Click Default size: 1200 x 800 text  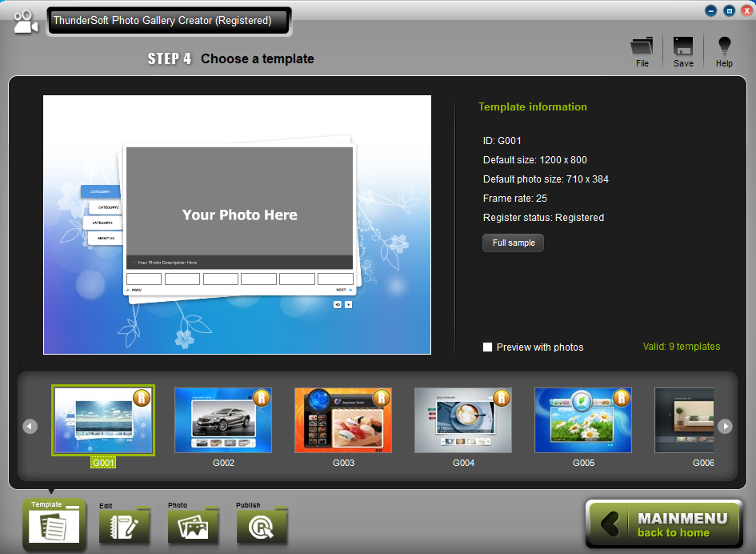(x=534, y=160)
